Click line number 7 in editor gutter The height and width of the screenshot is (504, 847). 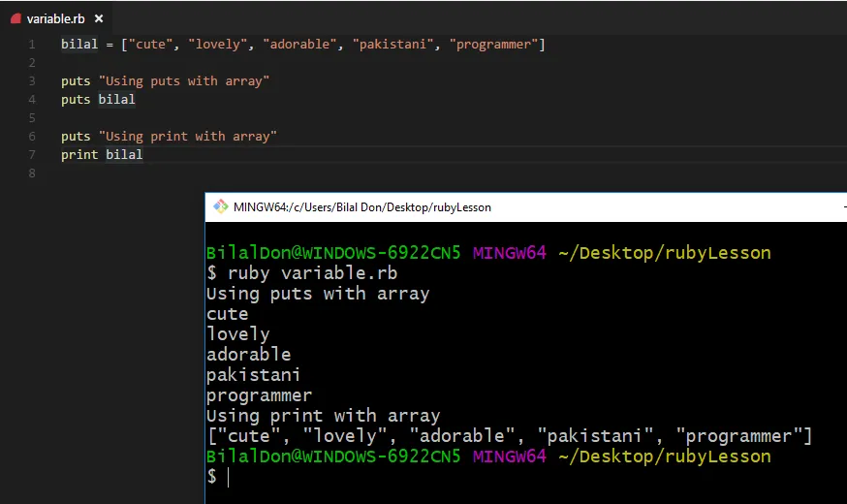pos(32,154)
